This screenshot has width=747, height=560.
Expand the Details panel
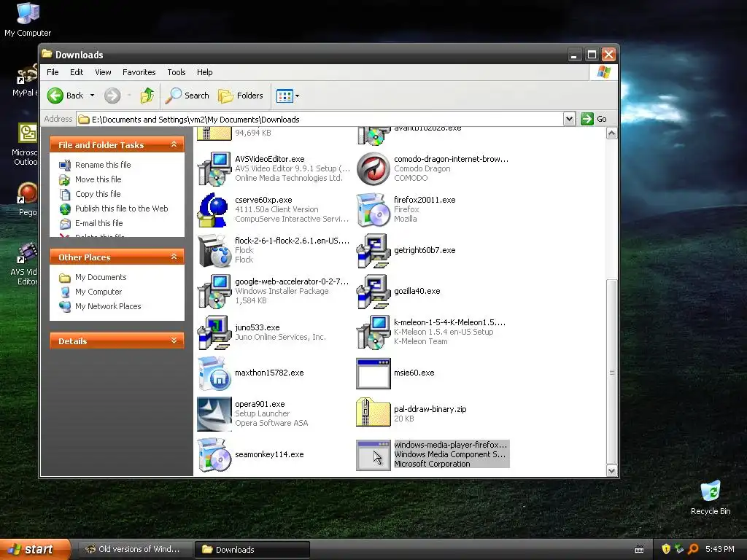pos(174,341)
